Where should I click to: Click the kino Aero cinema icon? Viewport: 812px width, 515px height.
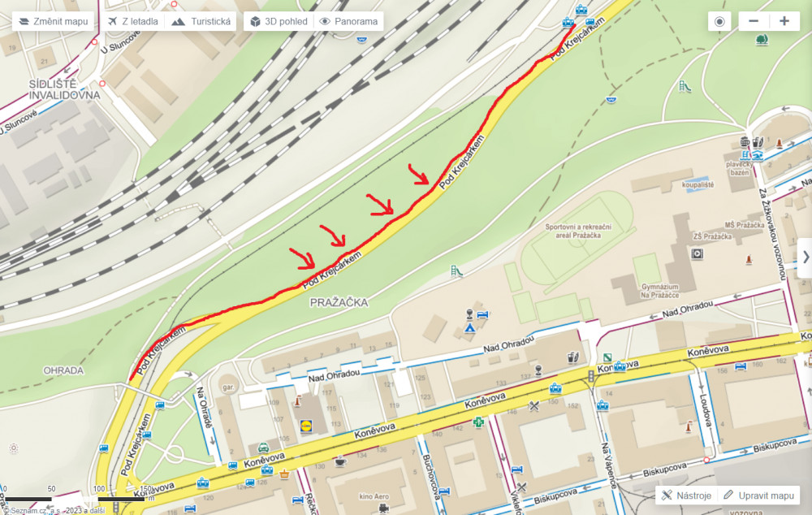point(383,509)
